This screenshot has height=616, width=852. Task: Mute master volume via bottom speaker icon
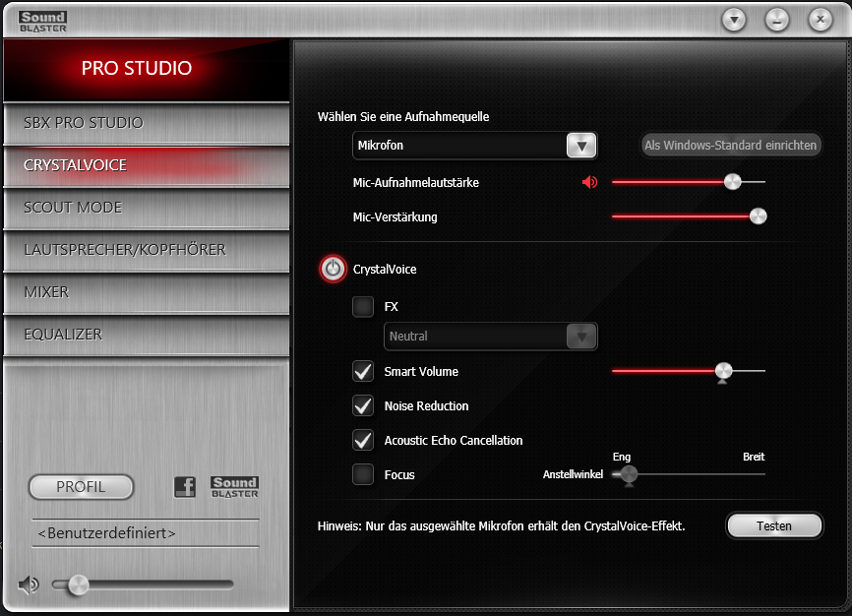click(29, 585)
